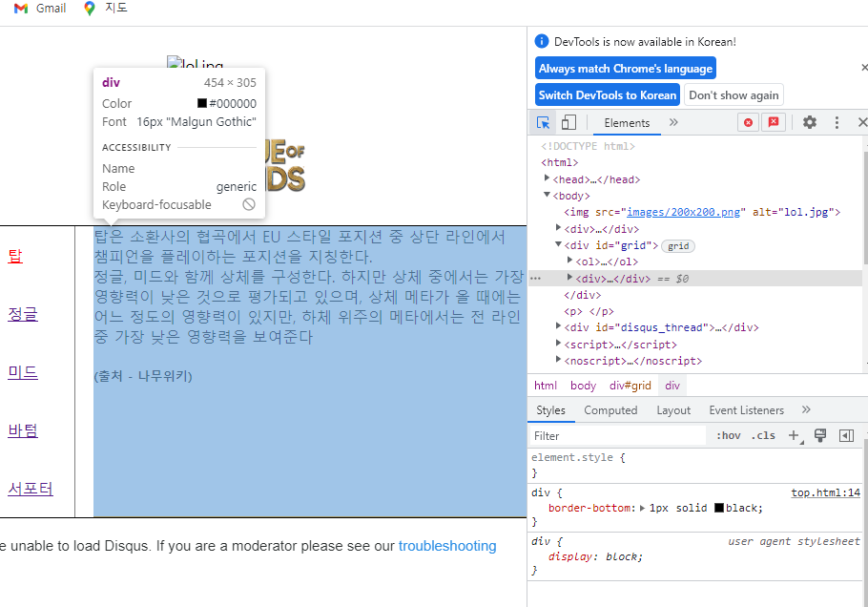Click the grid badge on div#grid
This screenshot has width=868, height=607.
[678, 246]
